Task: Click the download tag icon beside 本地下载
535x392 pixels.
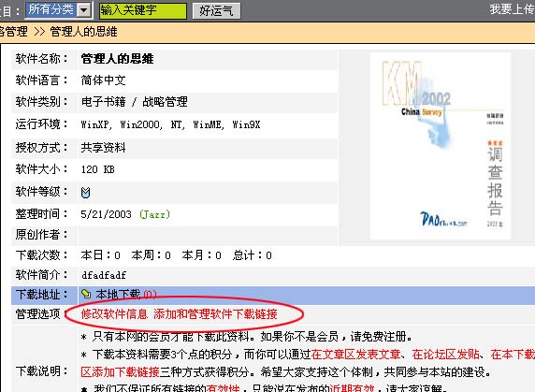Action: [x=86, y=294]
